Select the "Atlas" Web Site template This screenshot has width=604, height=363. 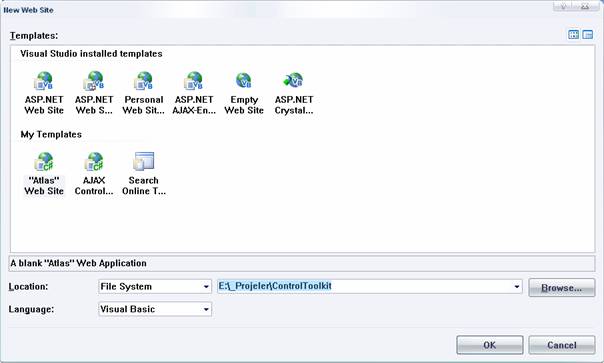point(44,174)
